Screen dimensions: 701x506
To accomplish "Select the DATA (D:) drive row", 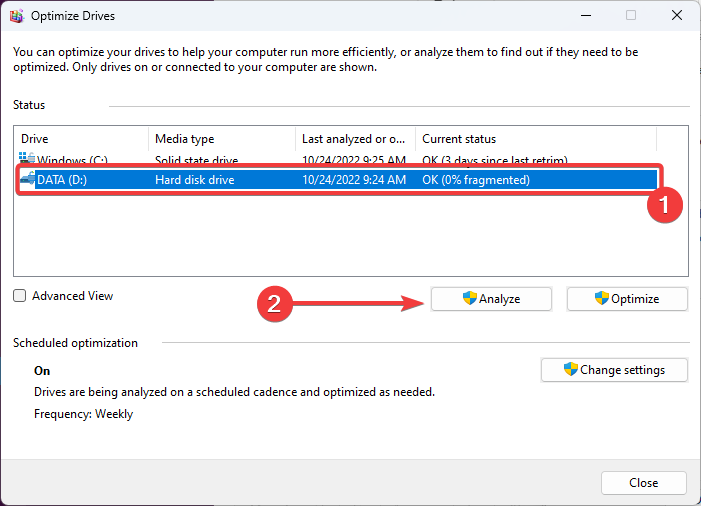I will pyautogui.click(x=338, y=180).
